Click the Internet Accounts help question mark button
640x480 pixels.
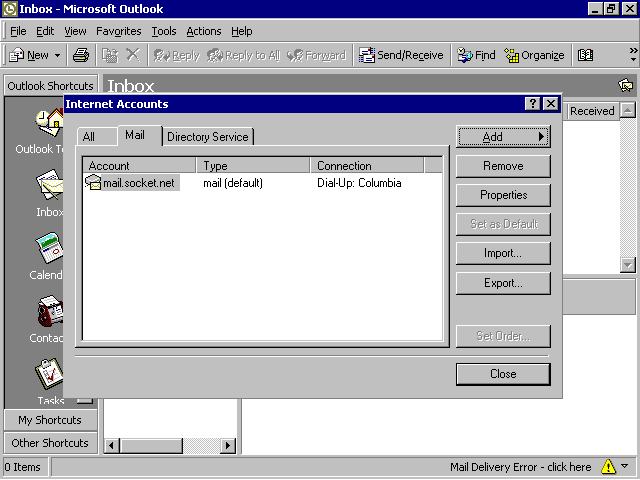click(533, 104)
